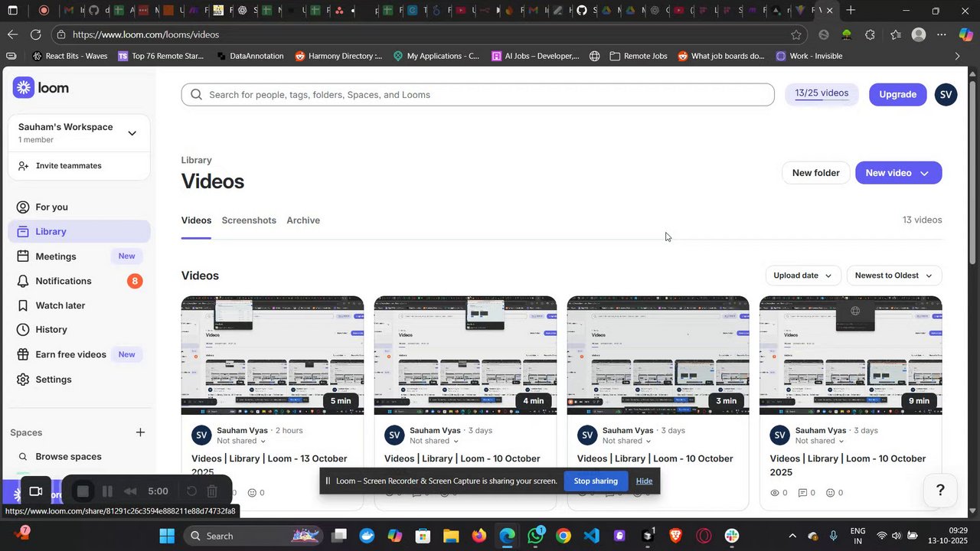
Task: Open the Upload date sort dropdown
Action: [x=803, y=275]
